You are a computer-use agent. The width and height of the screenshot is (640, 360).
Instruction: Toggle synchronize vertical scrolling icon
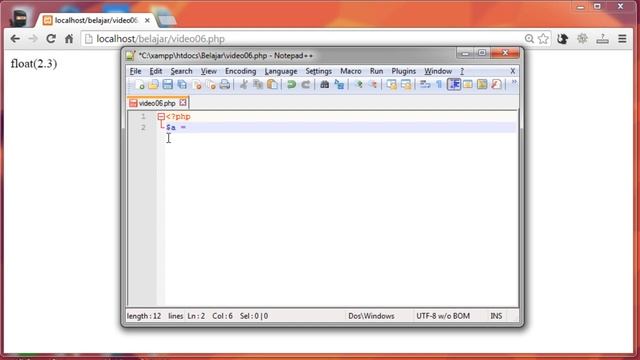pos(391,84)
